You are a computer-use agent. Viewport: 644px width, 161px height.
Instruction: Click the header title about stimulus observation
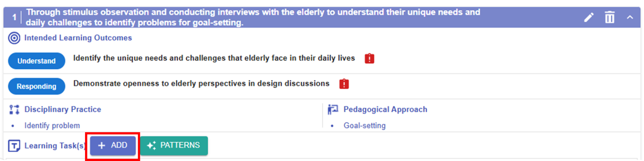[253, 17]
